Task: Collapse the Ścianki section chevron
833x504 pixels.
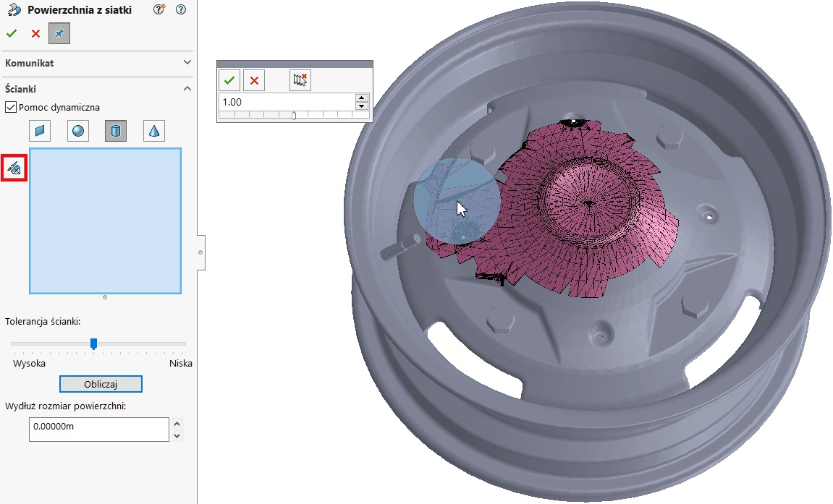Action: point(187,89)
